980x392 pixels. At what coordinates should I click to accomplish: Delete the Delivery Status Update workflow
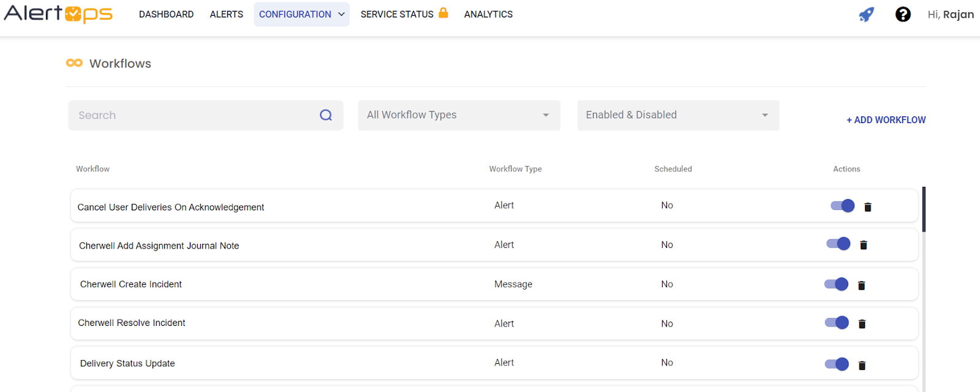pyautogui.click(x=862, y=366)
